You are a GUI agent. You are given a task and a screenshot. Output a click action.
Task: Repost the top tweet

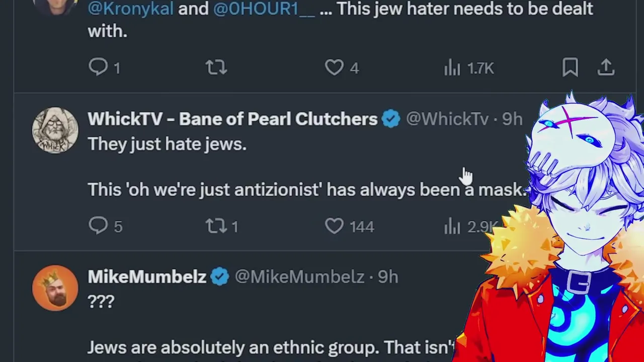(x=216, y=67)
